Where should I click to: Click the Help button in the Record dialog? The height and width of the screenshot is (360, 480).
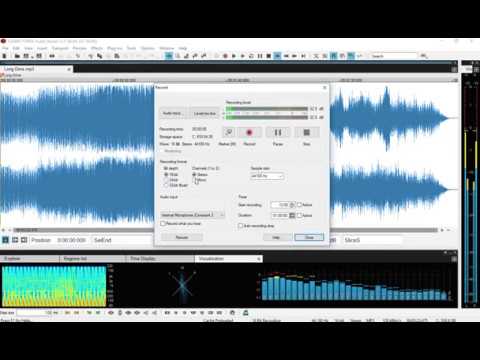click(x=277, y=237)
